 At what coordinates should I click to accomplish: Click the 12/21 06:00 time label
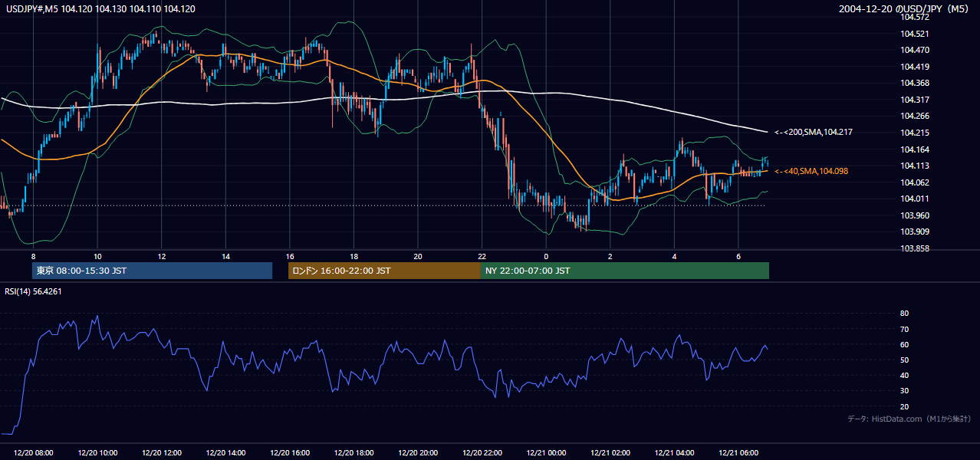click(x=738, y=453)
